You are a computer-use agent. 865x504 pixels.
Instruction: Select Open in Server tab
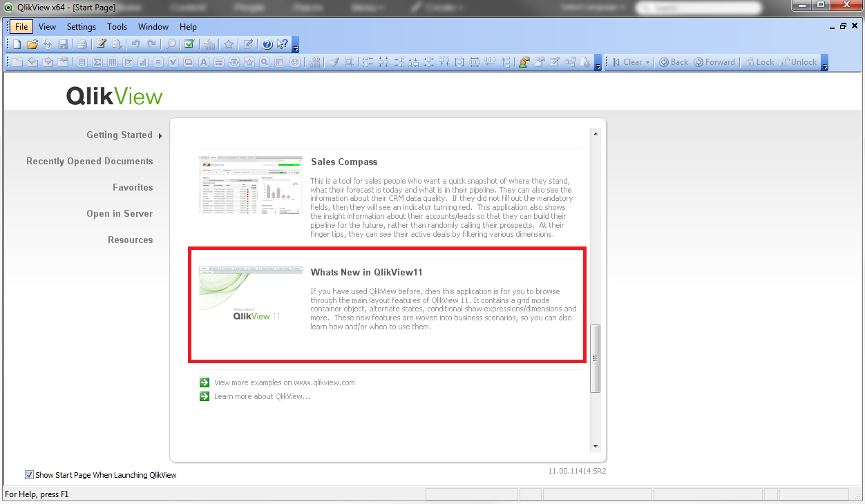(120, 213)
